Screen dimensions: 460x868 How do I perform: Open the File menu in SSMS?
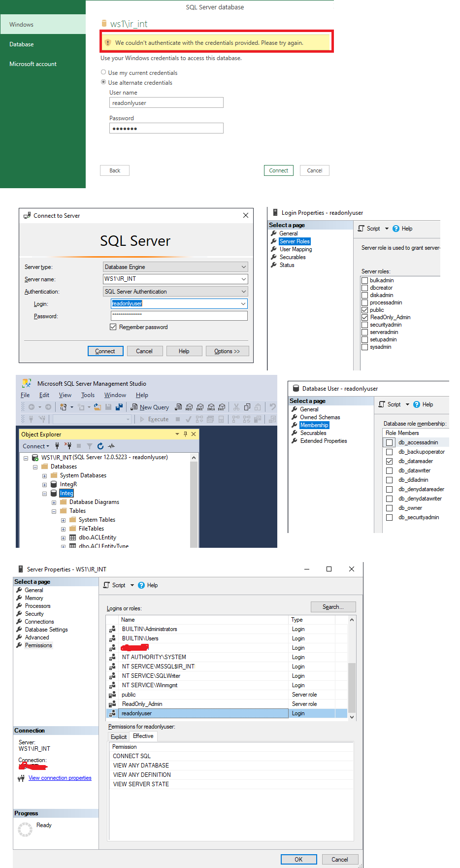tap(25, 395)
